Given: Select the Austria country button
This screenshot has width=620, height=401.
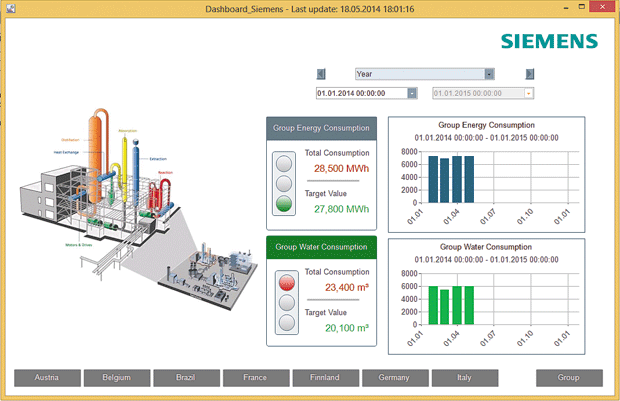Looking at the screenshot, I should (47, 378).
